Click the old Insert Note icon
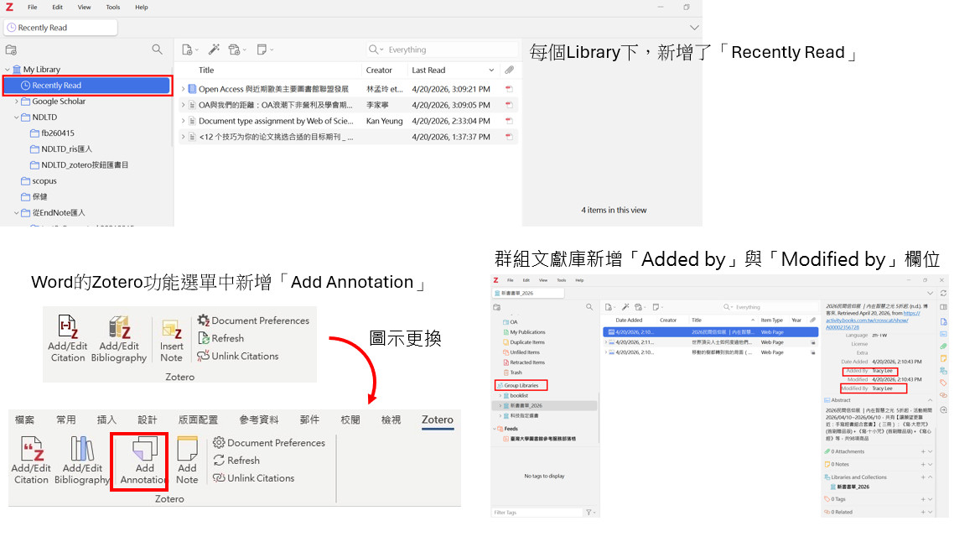This screenshot has width=980, height=547. click(172, 339)
